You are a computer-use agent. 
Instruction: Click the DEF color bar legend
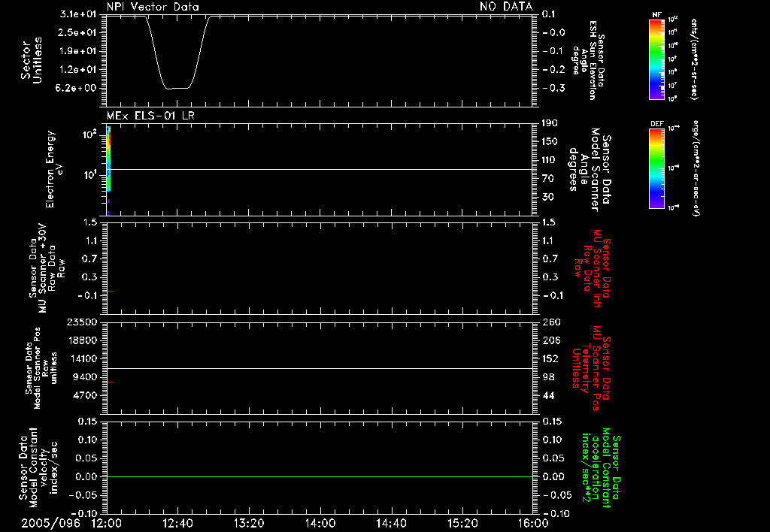(656, 168)
